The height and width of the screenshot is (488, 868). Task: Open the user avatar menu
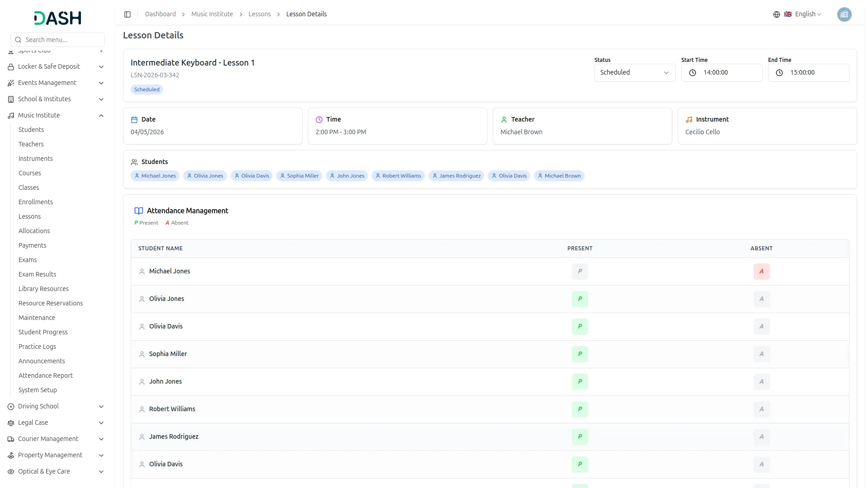coord(844,14)
